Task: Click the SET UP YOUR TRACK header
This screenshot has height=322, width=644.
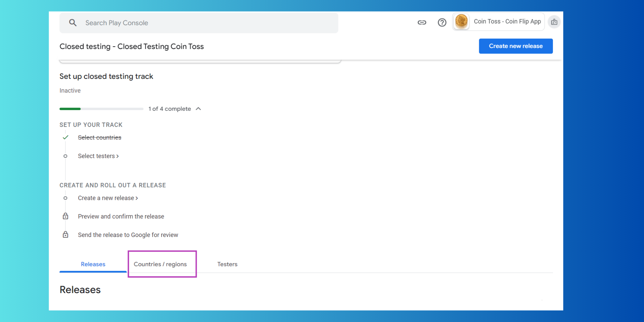Action: pyautogui.click(x=91, y=125)
